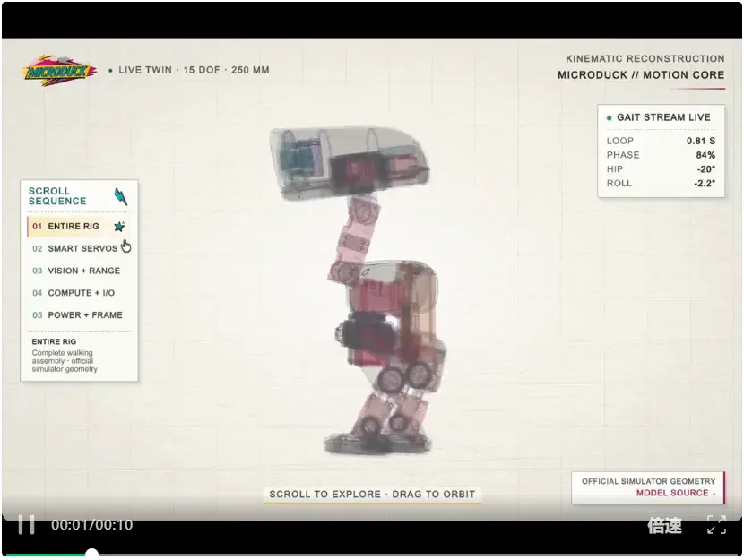The height and width of the screenshot is (560, 744).
Task: Click the Official Simulator Geometry label
Action: [x=648, y=481]
